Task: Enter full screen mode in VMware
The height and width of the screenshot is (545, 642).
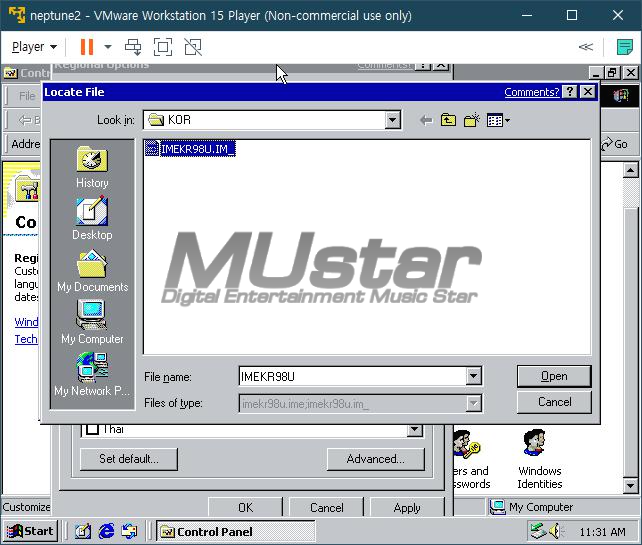Action: tap(163, 47)
